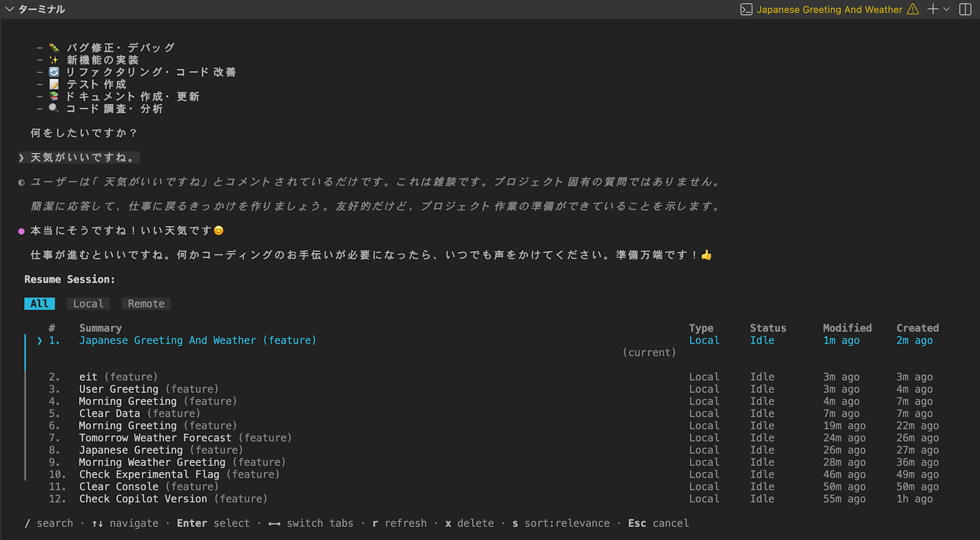Viewport: 980px width, 540px height.
Task: Click the switch tabs shortcut hint
Action: (x=311, y=523)
